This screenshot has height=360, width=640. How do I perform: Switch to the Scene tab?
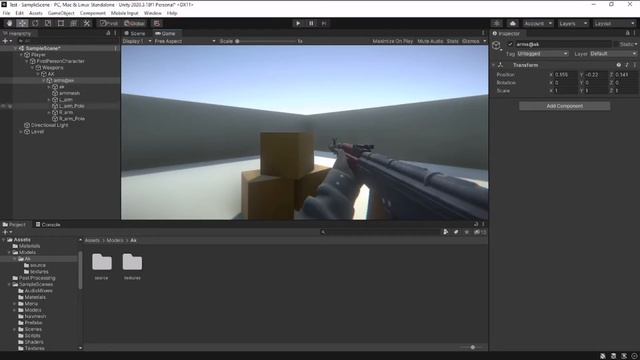coord(135,33)
